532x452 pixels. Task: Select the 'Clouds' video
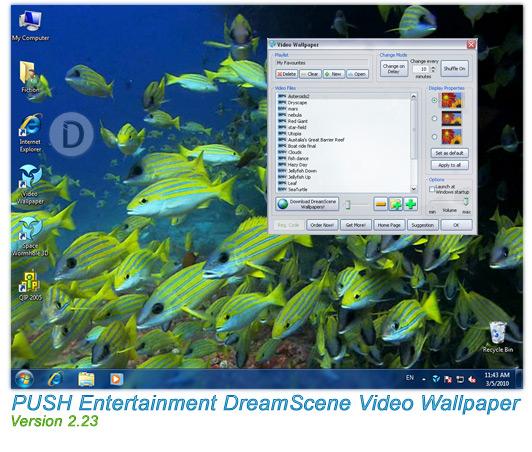tap(343, 152)
